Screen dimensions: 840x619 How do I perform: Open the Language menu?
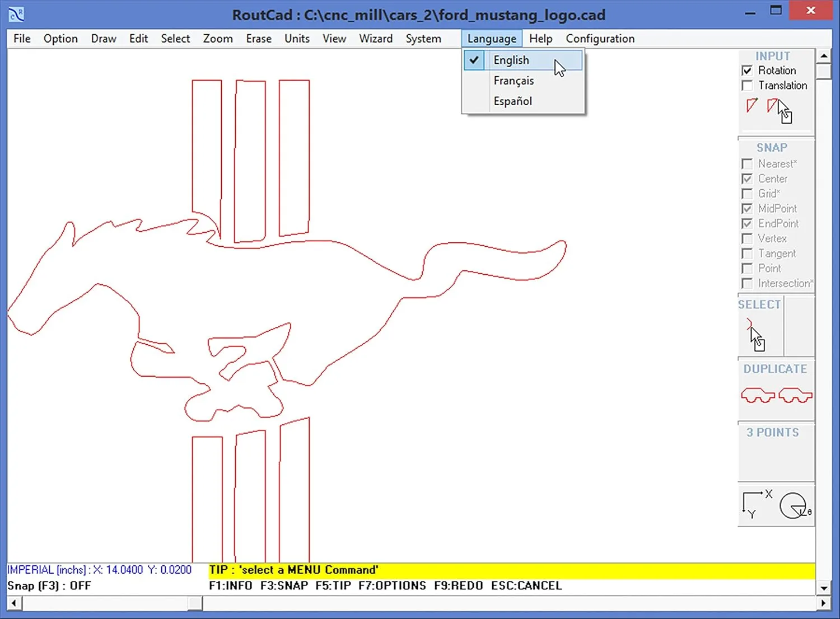[492, 38]
